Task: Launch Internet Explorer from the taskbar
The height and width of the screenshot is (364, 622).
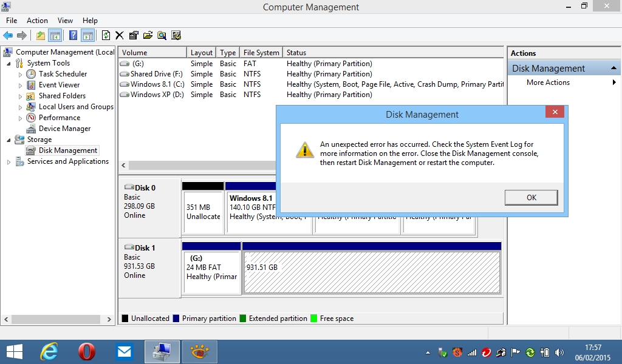Action: coord(50,352)
